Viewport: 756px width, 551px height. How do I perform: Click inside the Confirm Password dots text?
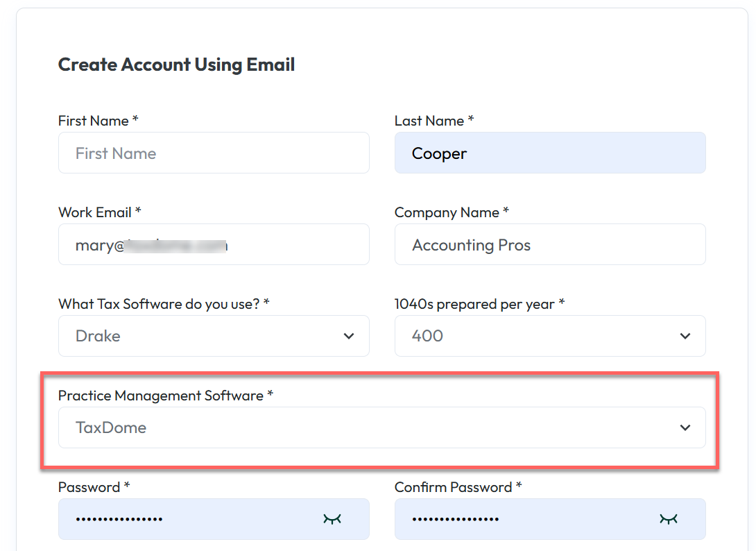coord(456,519)
